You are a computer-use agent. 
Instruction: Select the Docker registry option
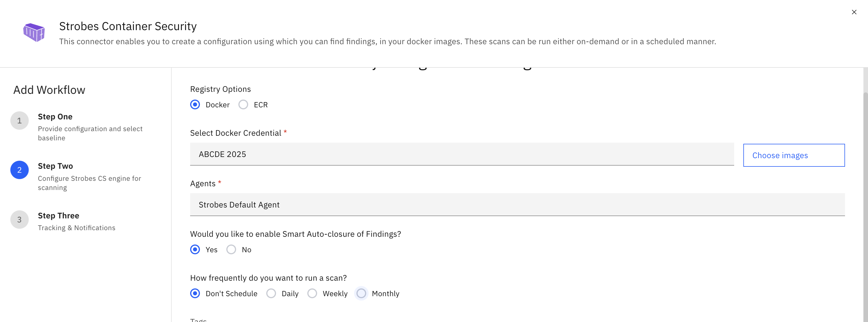pos(195,105)
